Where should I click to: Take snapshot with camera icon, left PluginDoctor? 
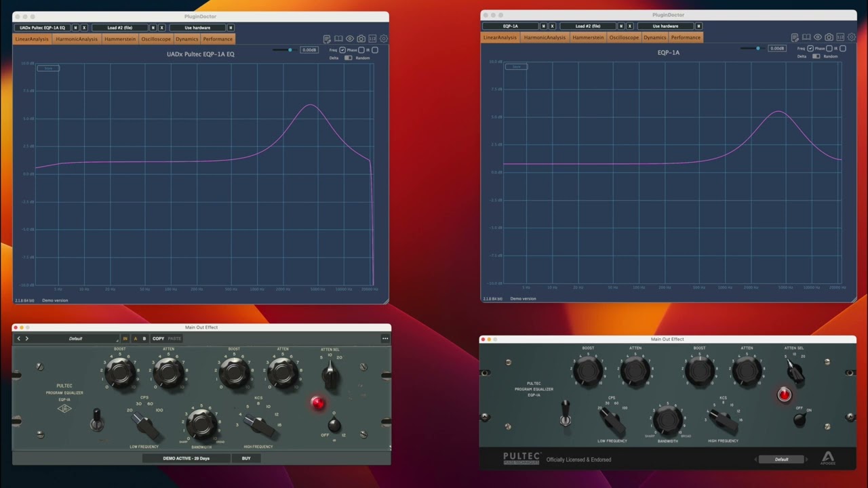(x=361, y=39)
